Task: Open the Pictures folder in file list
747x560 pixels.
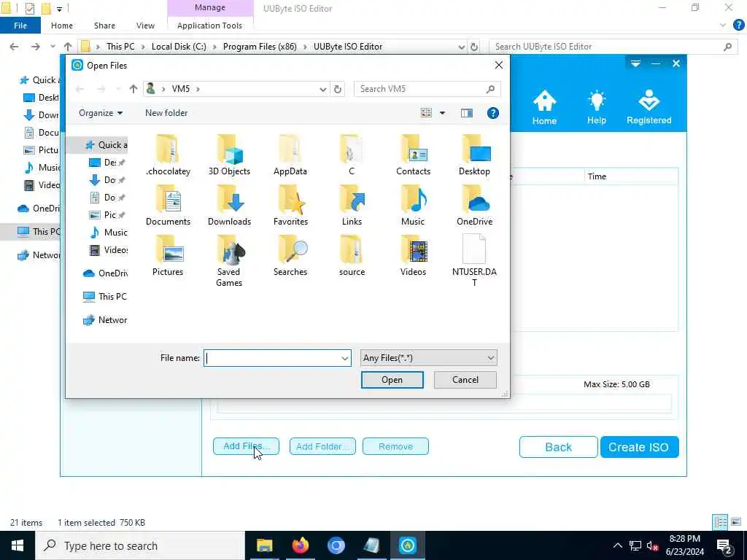Action: [x=168, y=256]
